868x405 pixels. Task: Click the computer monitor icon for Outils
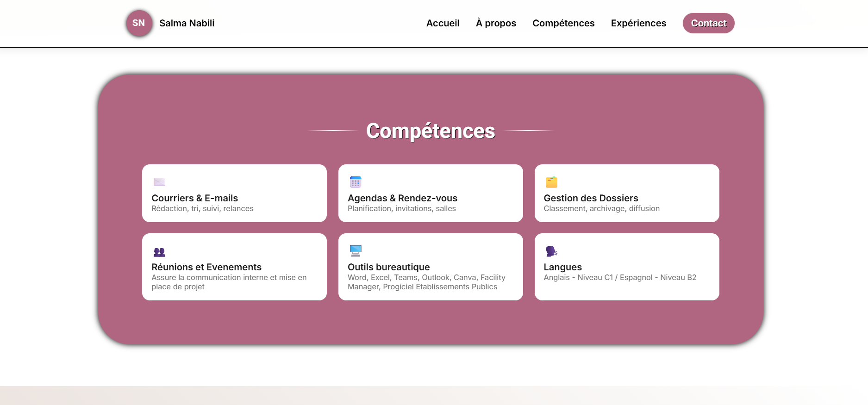click(356, 251)
